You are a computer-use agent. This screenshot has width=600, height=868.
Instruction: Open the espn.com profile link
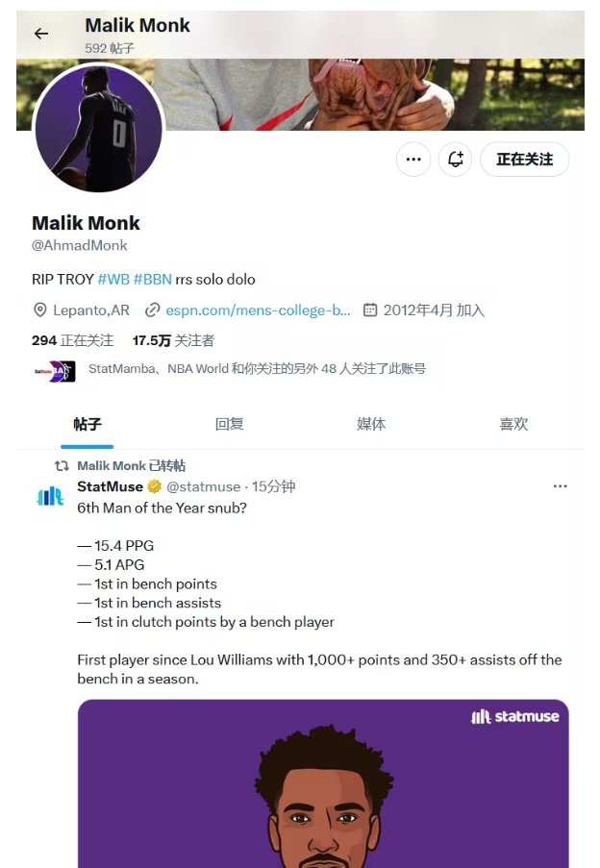(x=258, y=310)
